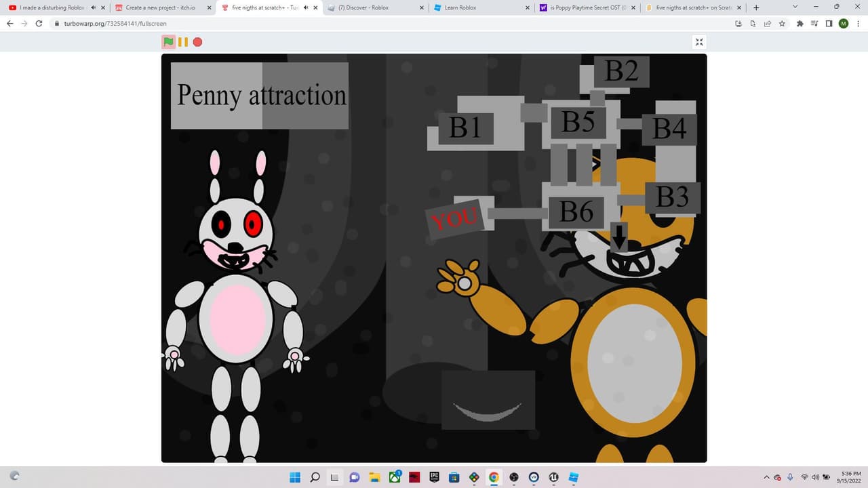Select camera B1 on the map

(x=465, y=127)
